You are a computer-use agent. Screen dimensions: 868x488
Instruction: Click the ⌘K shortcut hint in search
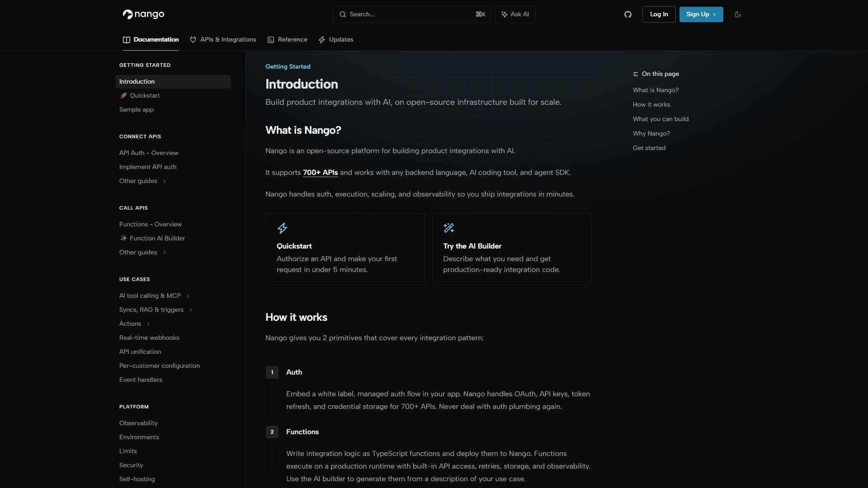pos(481,14)
